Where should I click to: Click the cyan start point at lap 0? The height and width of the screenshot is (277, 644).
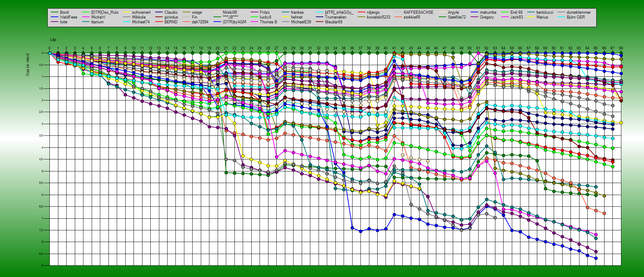click(x=49, y=53)
